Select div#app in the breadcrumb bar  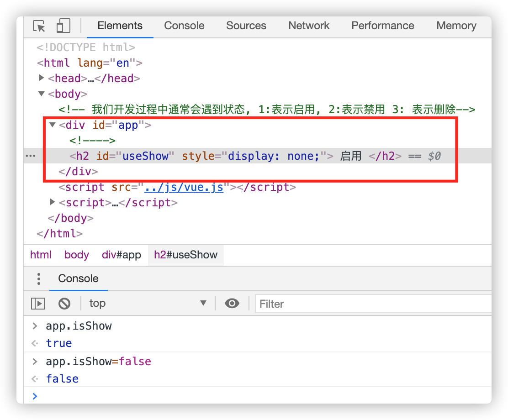click(x=122, y=255)
